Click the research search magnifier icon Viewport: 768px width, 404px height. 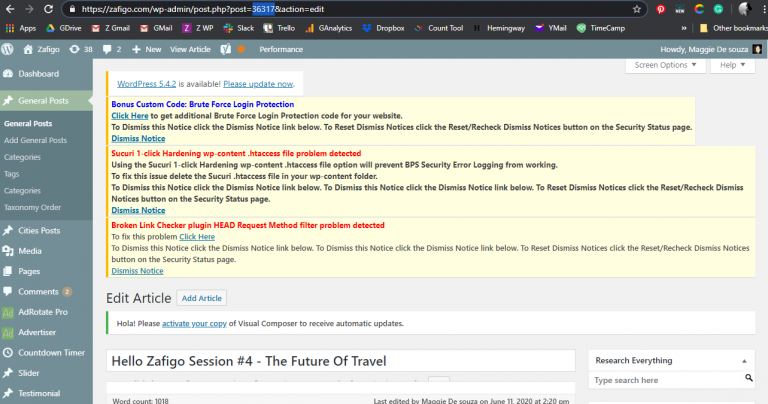749,378
